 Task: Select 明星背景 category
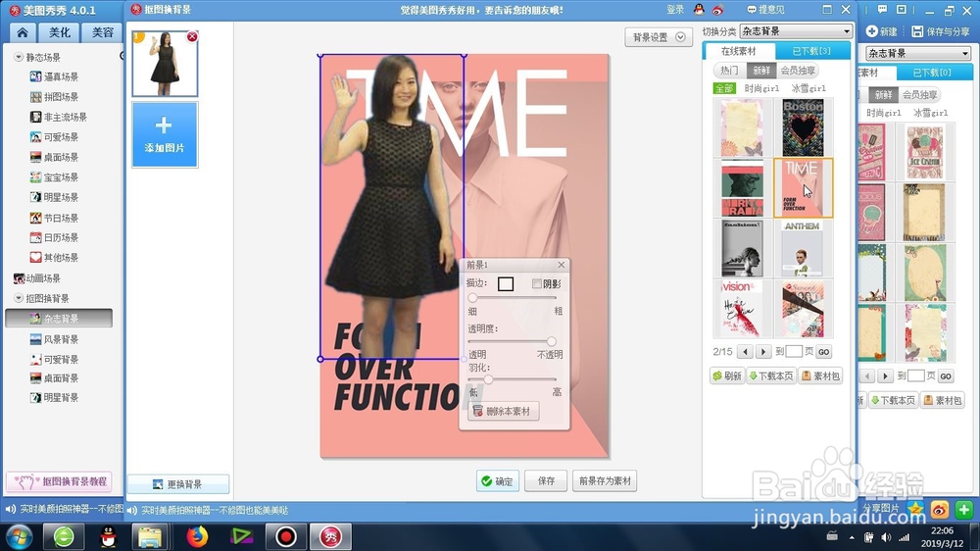[54, 398]
